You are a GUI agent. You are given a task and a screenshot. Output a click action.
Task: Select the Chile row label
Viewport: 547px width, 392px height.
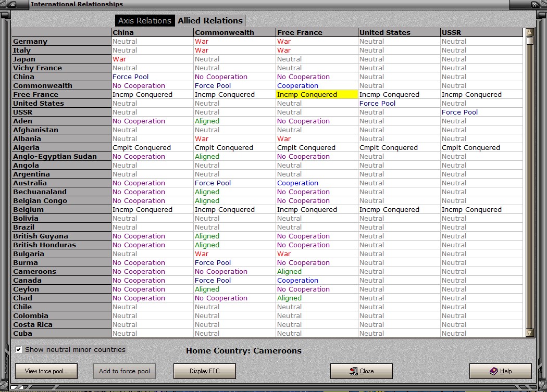61,307
